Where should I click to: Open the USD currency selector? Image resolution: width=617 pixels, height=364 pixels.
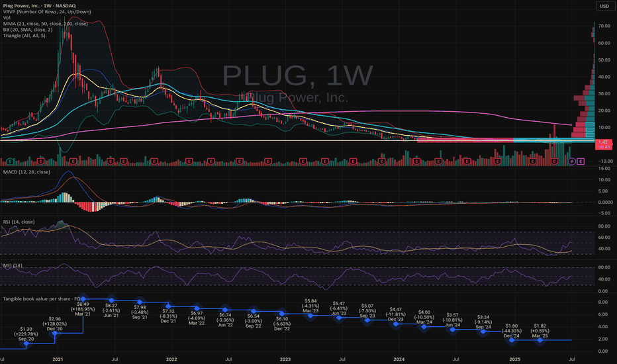point(604,6)
